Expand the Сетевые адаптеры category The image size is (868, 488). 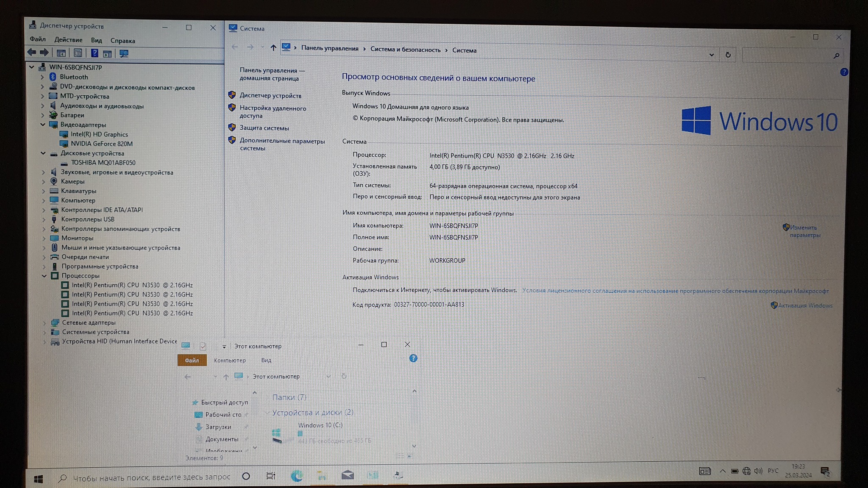(45, 323)
